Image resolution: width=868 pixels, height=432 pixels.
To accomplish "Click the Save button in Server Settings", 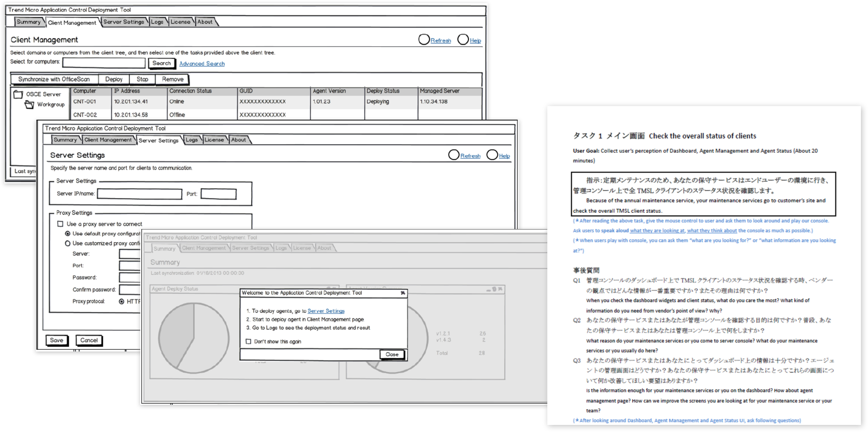I will 57,341.
